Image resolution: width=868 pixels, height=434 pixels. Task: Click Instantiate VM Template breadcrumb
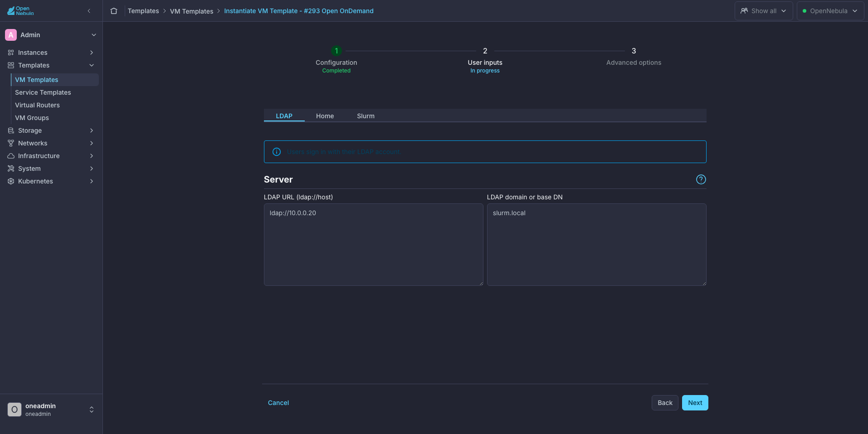pos(299,11)
